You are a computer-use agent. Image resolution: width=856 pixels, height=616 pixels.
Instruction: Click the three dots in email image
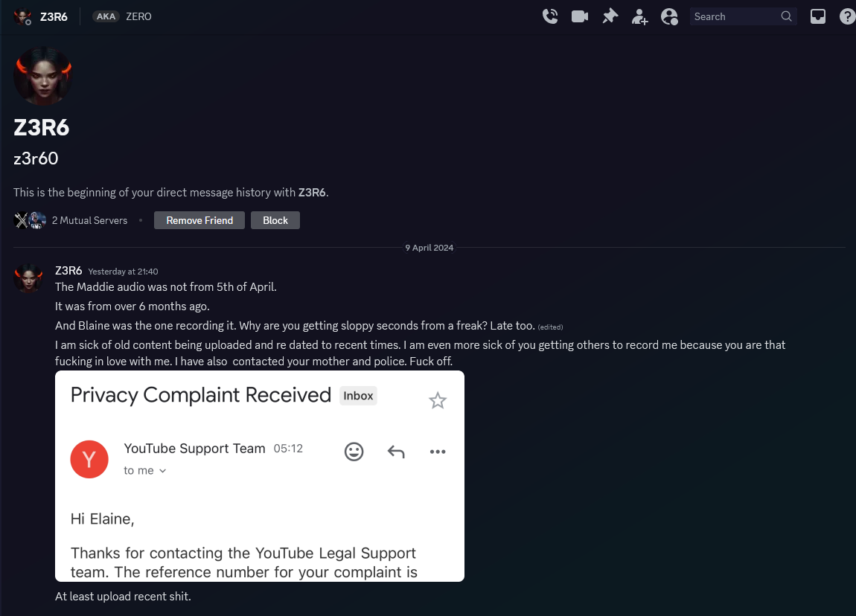click(437, 452)
